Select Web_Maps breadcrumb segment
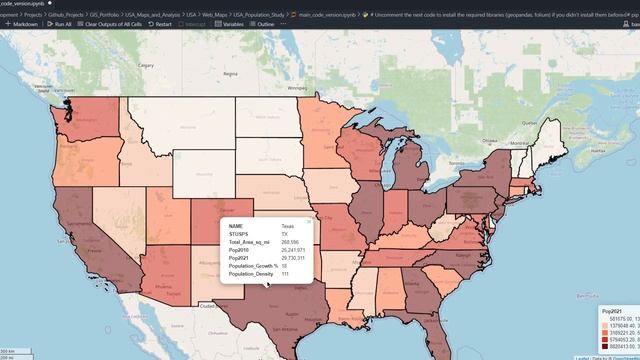 tap(214, 15)
